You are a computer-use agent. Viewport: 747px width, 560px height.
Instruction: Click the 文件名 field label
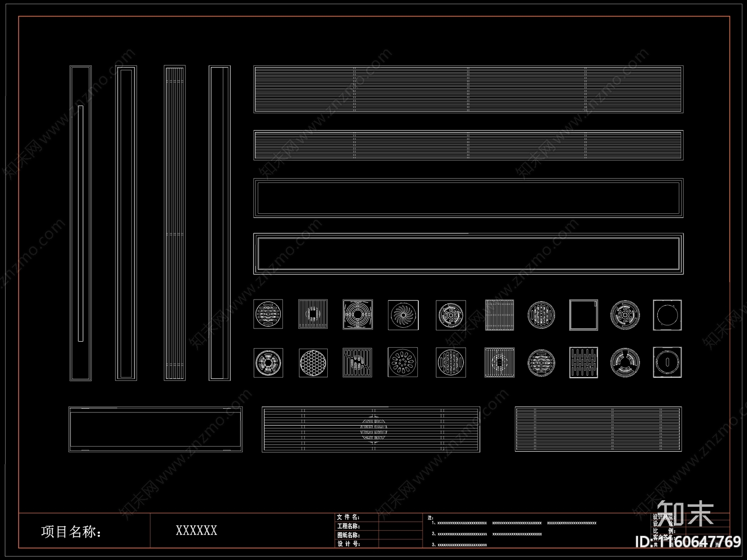(348, 517)
